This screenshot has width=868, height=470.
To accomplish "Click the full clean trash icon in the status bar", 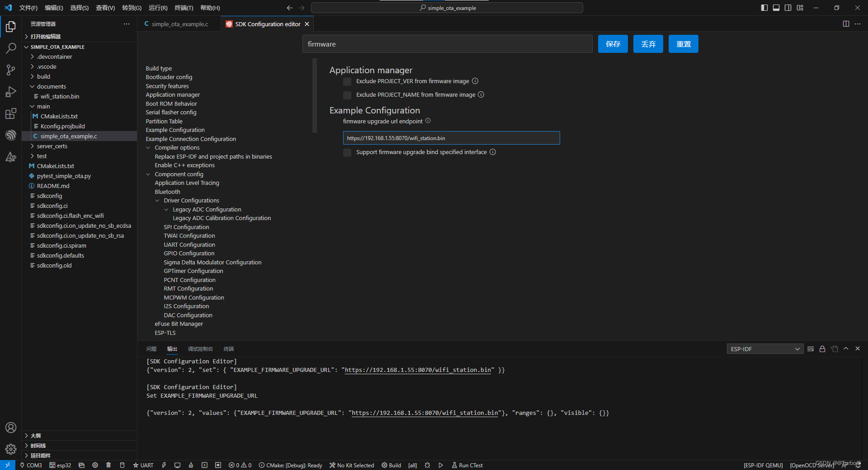I will point(108,465).
